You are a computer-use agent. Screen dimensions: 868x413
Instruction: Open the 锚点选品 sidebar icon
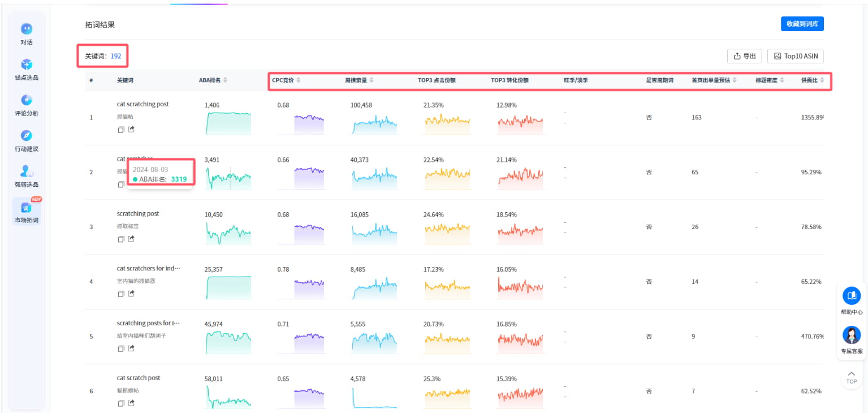click(27, 64)
